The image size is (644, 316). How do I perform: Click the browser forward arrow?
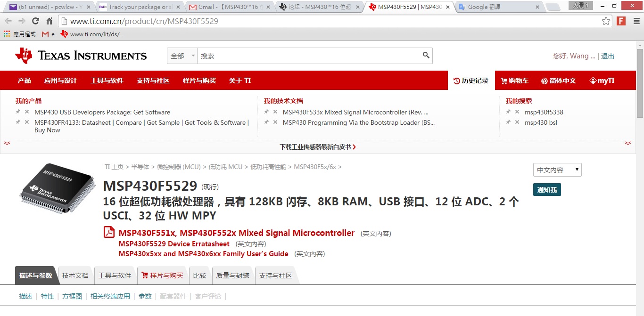coord(22,21)
